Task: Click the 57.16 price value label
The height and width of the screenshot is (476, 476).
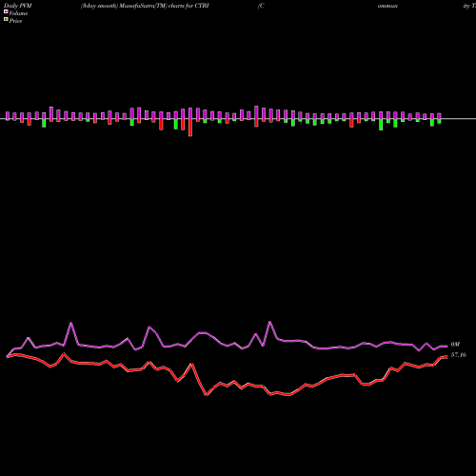Action: pyautogui.click(x=459, y=355)
